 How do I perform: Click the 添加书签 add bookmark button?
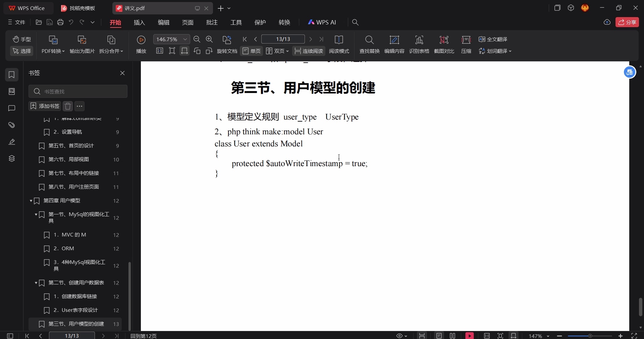[x=45, y=106]
